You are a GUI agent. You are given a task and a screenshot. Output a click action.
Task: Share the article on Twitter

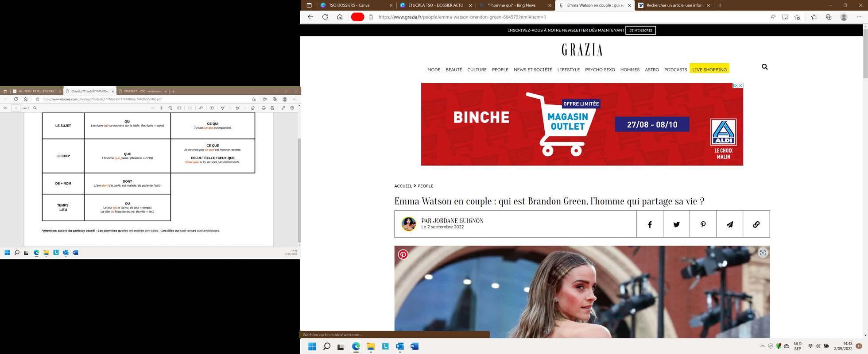[676, 224]
